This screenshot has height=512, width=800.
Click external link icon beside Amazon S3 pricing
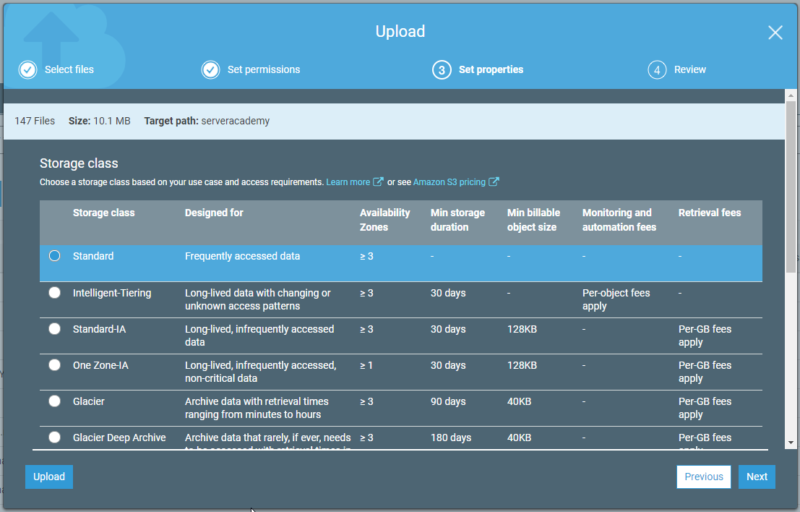coord(494,182)
